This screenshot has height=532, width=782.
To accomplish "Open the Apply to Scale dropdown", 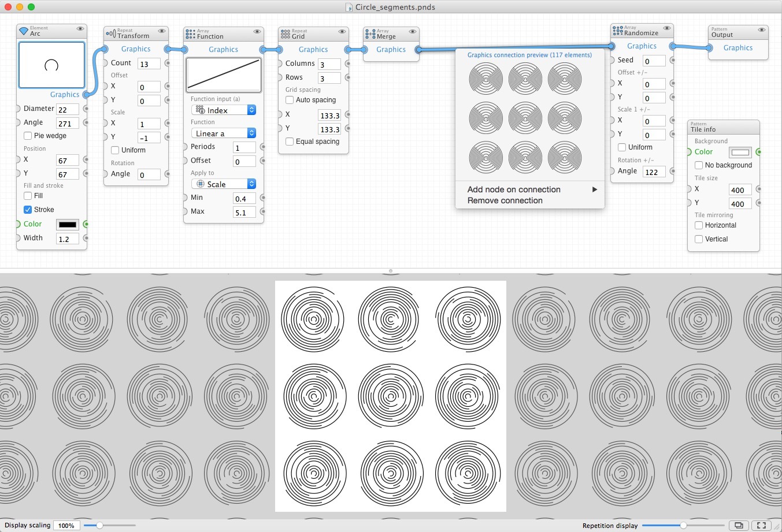I will (223, 184).
